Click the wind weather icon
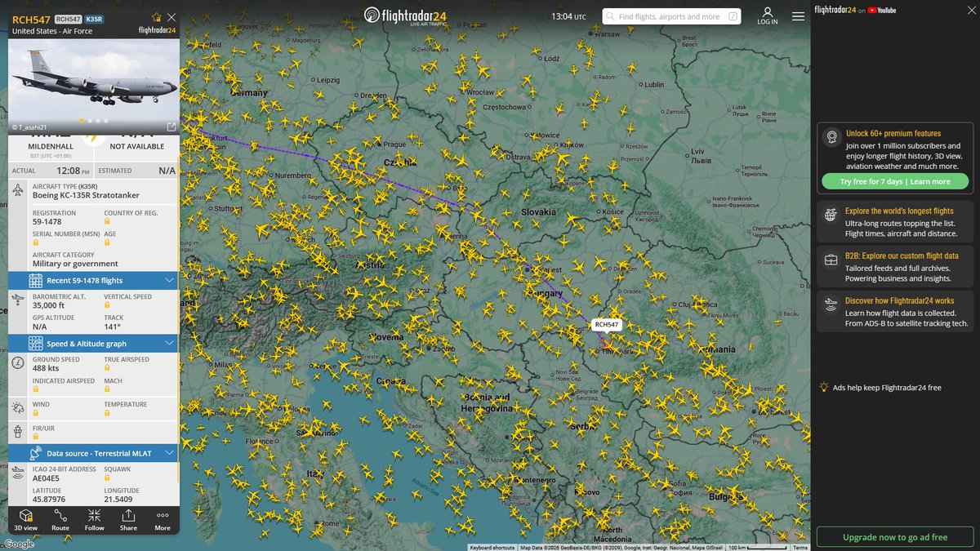The width and height of the screenshot is (980, 551). coord(18,408)
